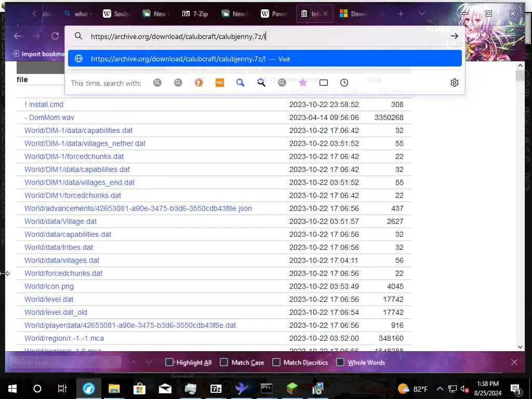Open 7-Zip from taskbar
532x399 pixels.
point(216,389)
